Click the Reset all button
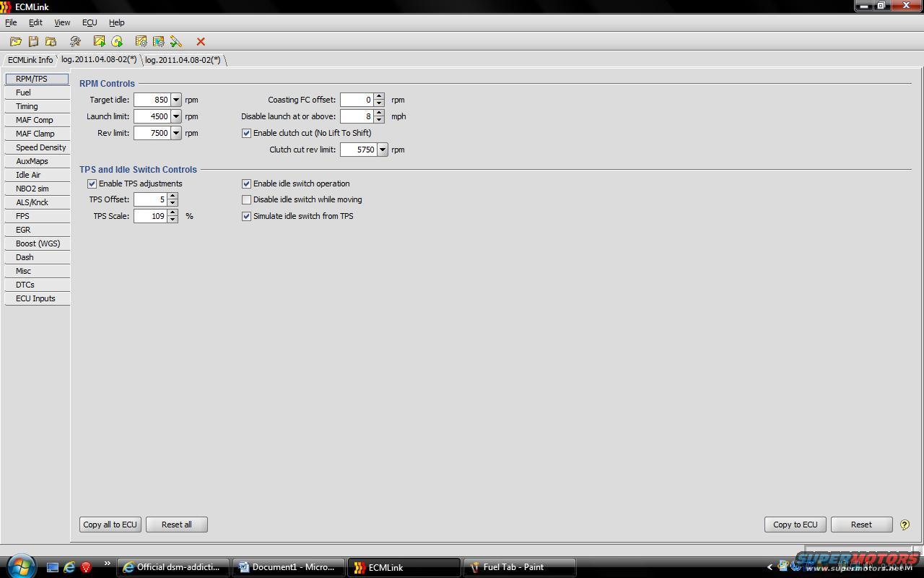This screenshot has height=578, width=924. tap(177, 525)
